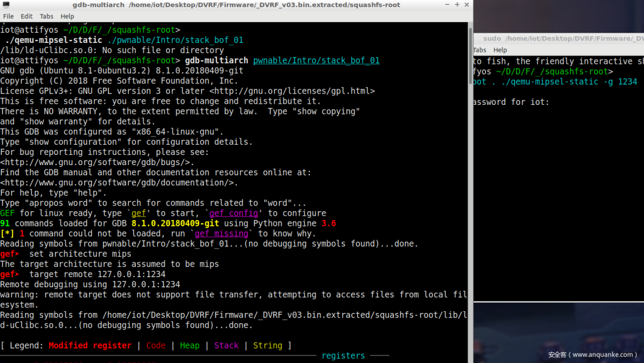Open the Tabs menu in the sudo terminal
The image size is (644, 363).
[x=479, y=50]
